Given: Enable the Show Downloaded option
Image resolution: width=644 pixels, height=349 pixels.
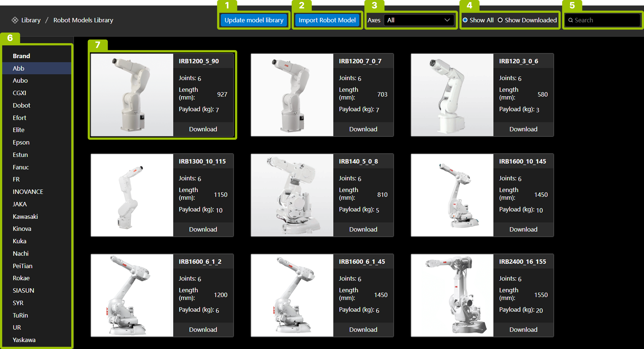Looking at the screenshot, I should (x=500, y=20).
